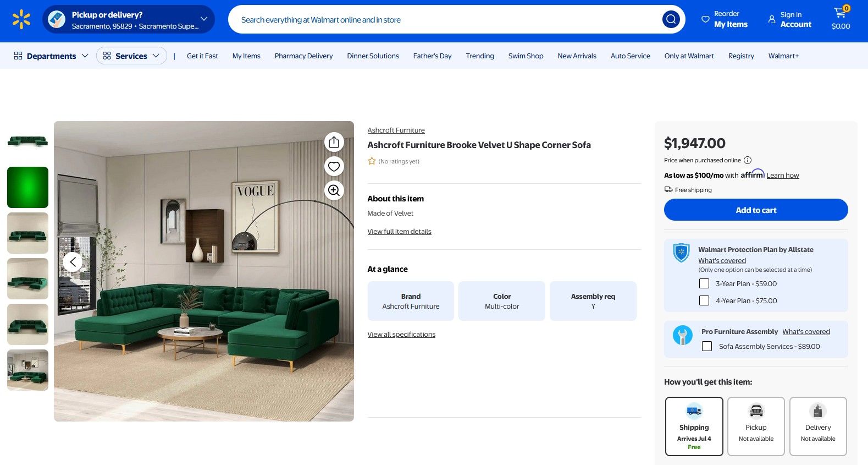The image size is (868, 465).
Task: Share this sofa via share icon
Action: (x=334, y=142)
